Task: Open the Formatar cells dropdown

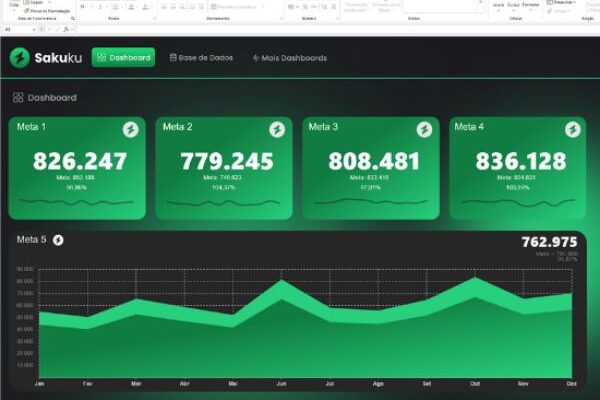Action: [x=531, y=5]
